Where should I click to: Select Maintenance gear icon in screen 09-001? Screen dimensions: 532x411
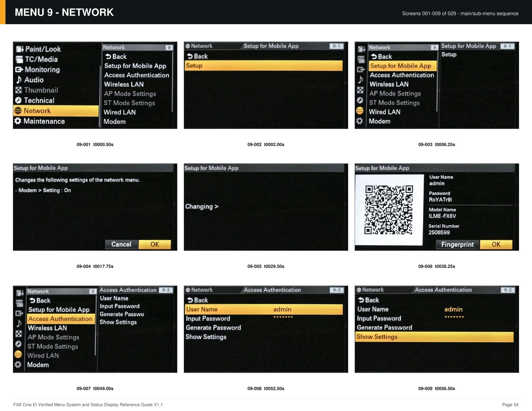[18, 121]
